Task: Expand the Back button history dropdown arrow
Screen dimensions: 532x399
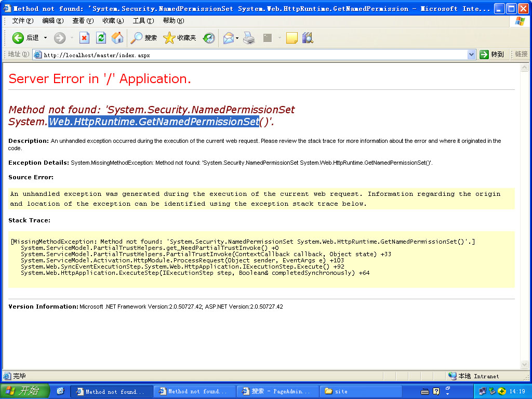Action: click(45, 38)
